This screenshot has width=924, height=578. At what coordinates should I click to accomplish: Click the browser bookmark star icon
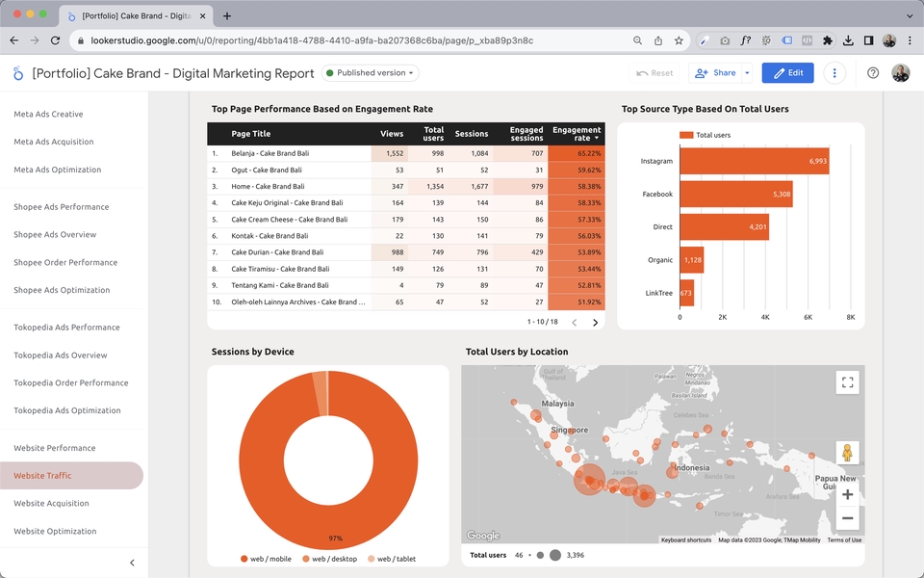pyautogui.click(x=679, y=40)
